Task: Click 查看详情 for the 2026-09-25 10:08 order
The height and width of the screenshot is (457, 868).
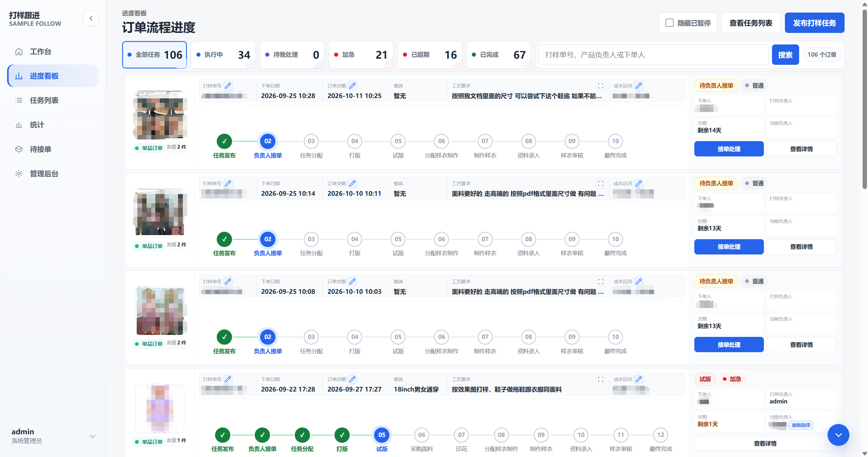Action: coord(801,345)
